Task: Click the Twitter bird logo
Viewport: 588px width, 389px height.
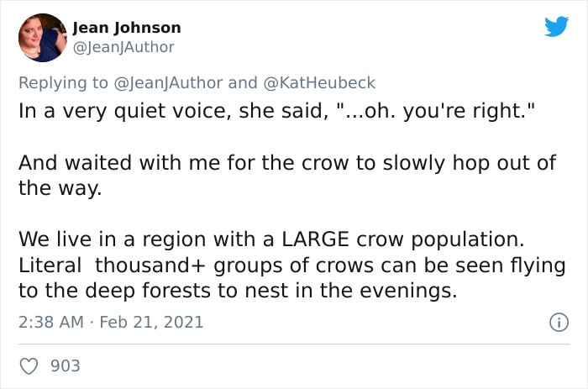Action: [x=556, y=27]
